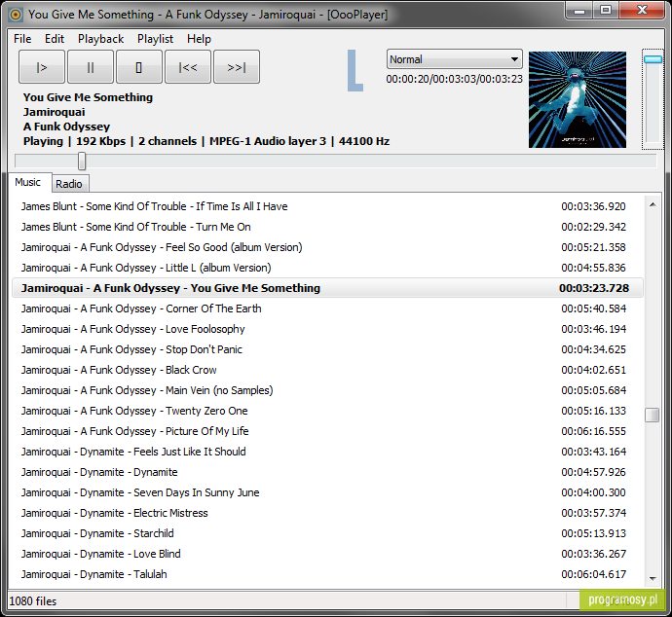Image resolution: width=672 pixels, height=617 pixels.
Task: Open the Playlist menu
Action: tap(155, 39)
